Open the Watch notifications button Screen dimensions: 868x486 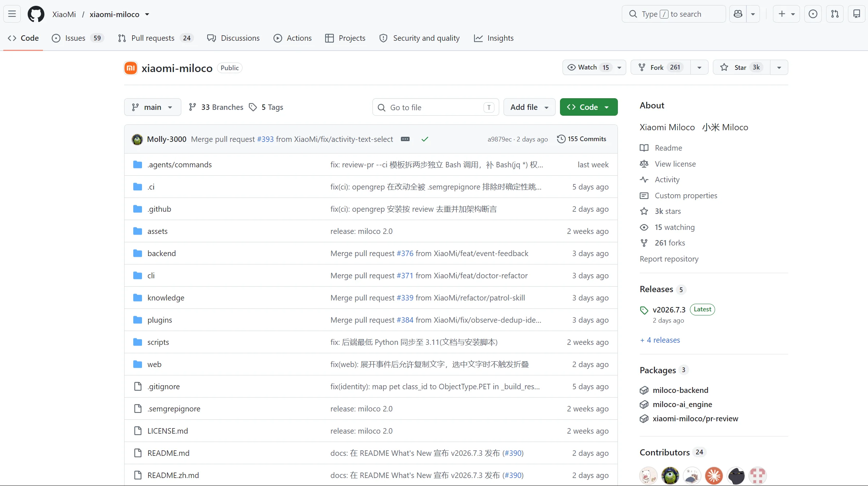click(x=594, y=67)
